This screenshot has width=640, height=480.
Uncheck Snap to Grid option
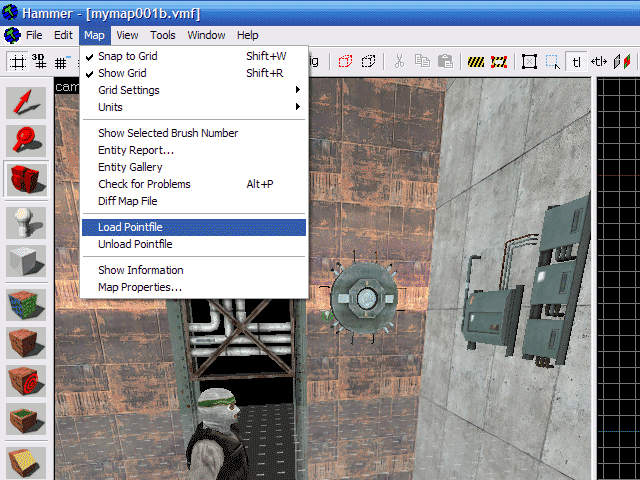127,56
